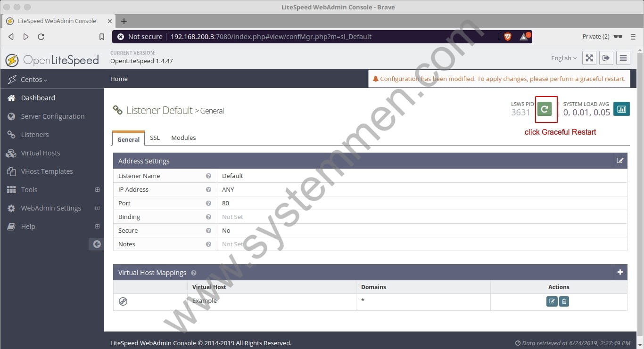Delete the Example virtual host mapping
The height and width of the screenshot is (349, 644).
pos(564,301)
